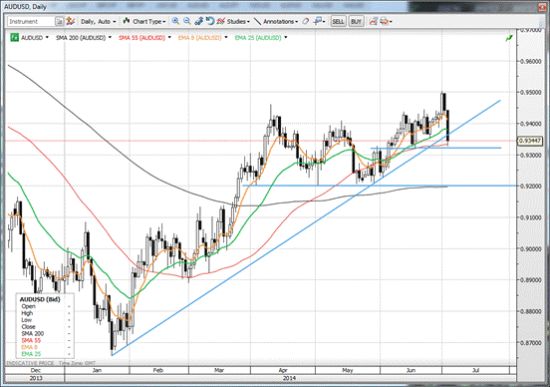Viewport: 550px width, 387px height.
Task: Click the chart icon right of BUY
Action: click(x=373, y=21)
